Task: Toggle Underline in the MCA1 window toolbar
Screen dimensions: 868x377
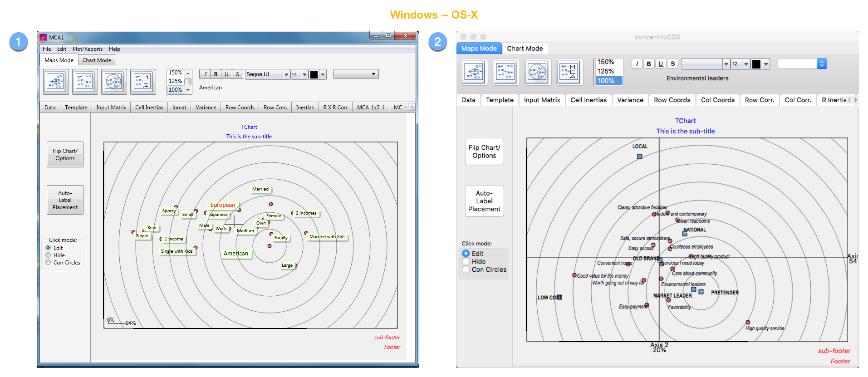Action: [x=226, y=74]
